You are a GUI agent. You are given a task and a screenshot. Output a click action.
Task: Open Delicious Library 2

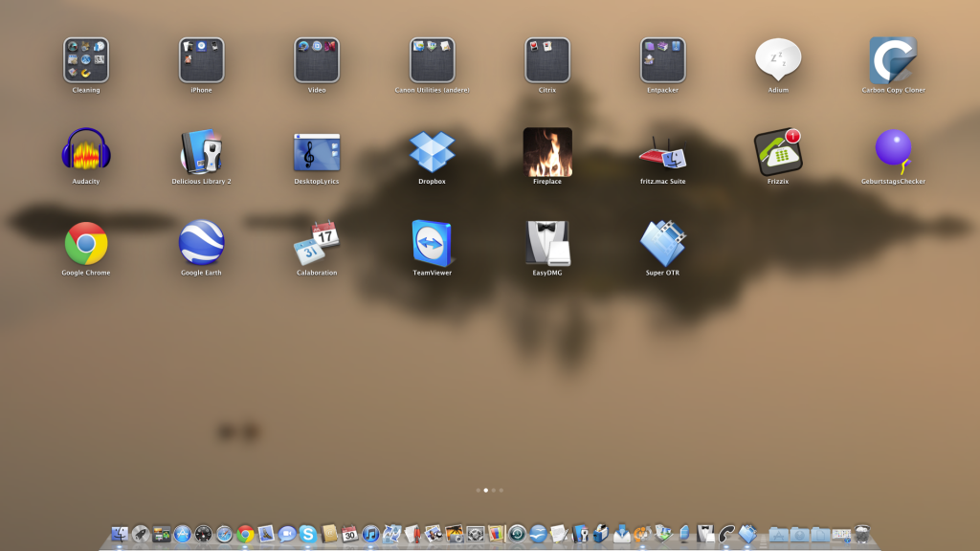pyautogui.click(x=201, y=151)
